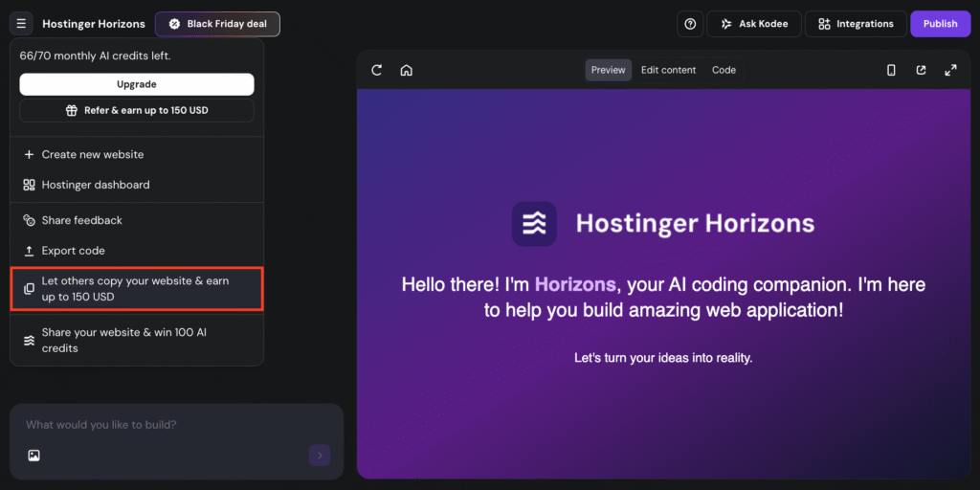Select Let others copy your website entry
This screenshot has height=490, width=980.
point(137,289)
